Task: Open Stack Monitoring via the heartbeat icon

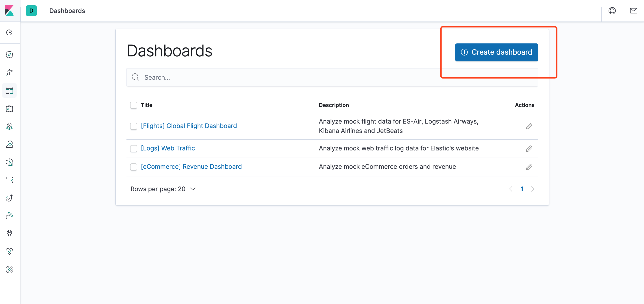Action: (9, 251)
